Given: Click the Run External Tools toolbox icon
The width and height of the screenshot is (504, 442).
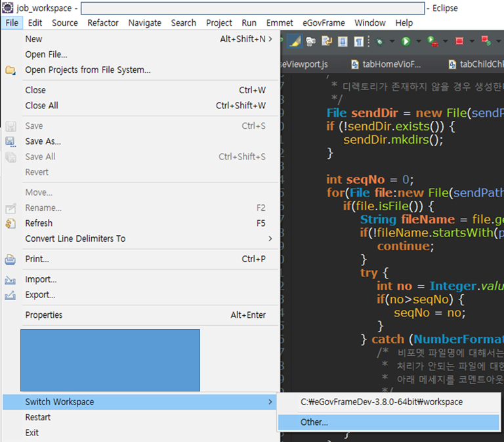Looking at the screenshot, I should [432, 41].
